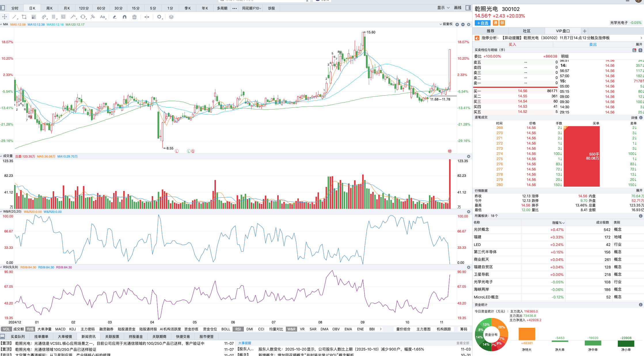Image resolution: width=644 pixels, height=356 pixels.
Task: Open the 显示 display dropdown
Action: [443, 8]
